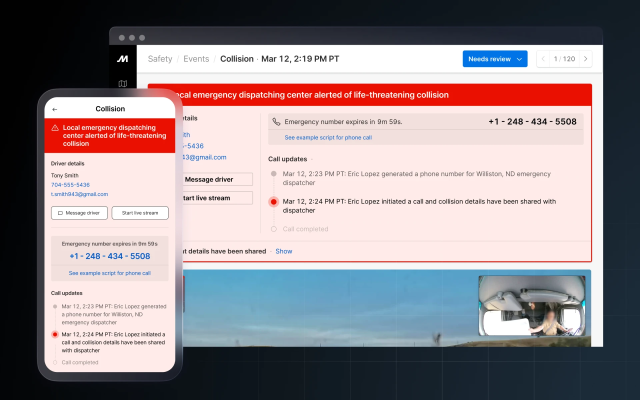
Task: Click the Motive logo in the sidebar
Action: click(122, 59)
